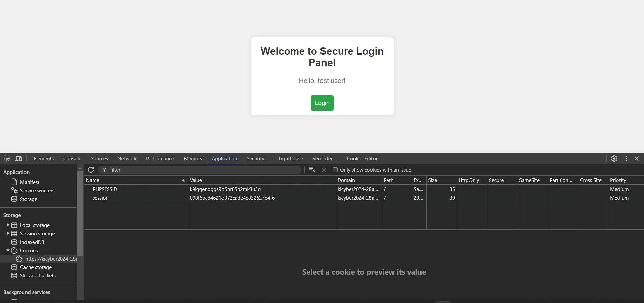Switch to the Network tab
This screenshot has height=303, width=644.
point(127,159)
